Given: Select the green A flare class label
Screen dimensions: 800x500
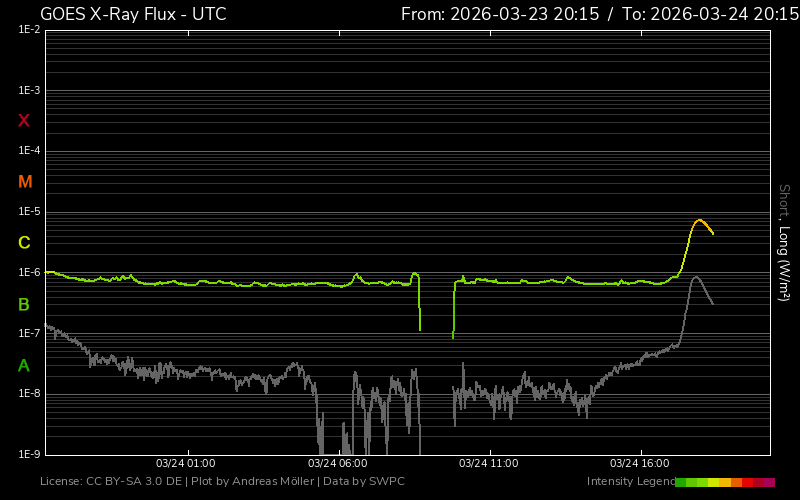Looking at the screenshot, I should pos(24,366).
